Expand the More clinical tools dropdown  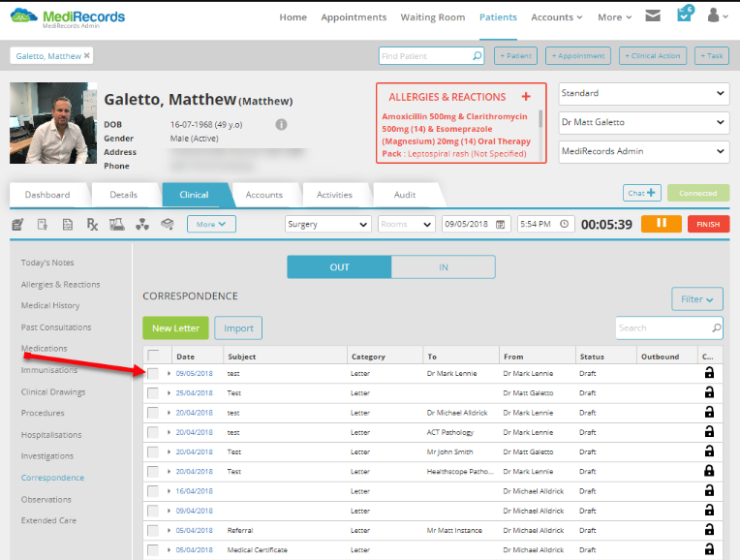[211, 224]
